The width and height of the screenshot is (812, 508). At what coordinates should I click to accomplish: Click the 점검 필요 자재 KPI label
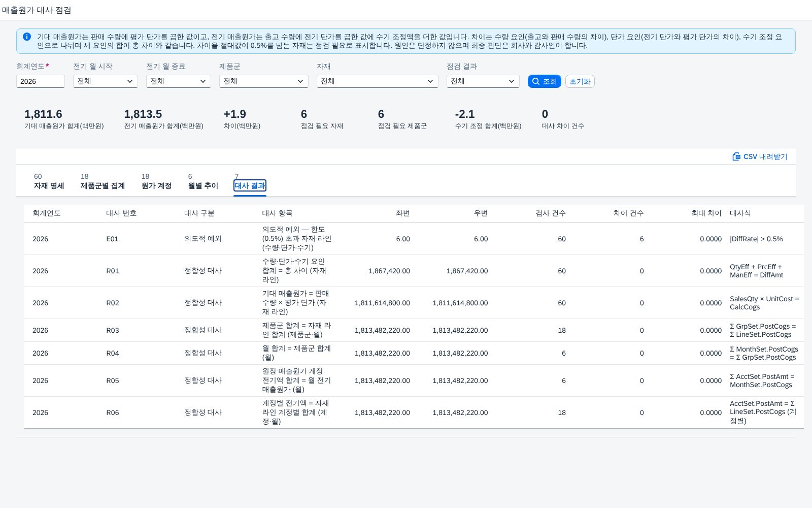322,126
